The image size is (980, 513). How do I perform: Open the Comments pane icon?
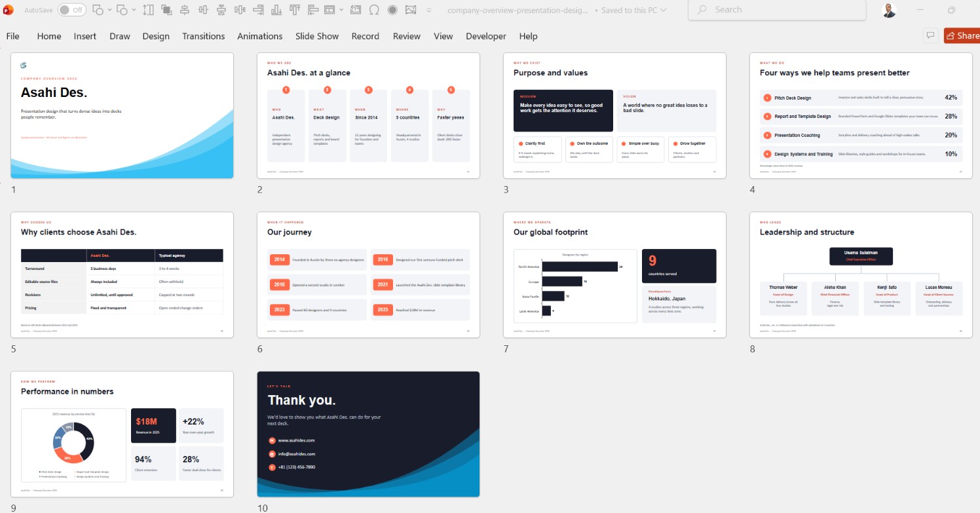(930, 35)
